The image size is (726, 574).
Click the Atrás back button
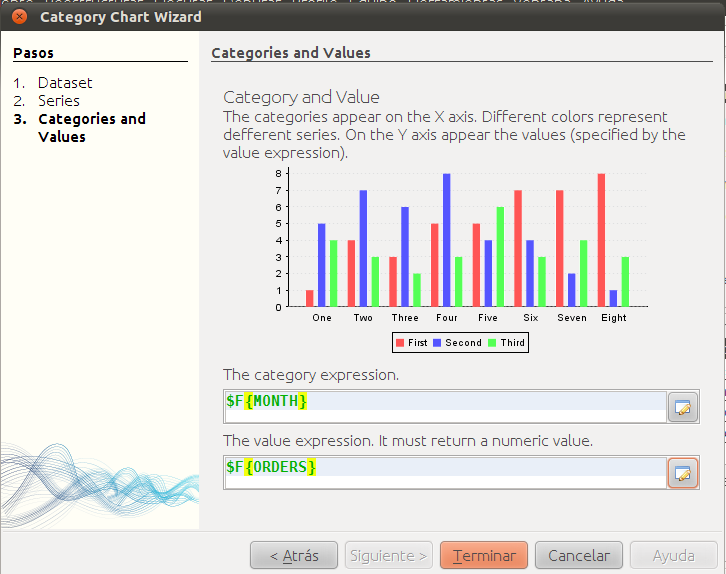click(294, 555)
